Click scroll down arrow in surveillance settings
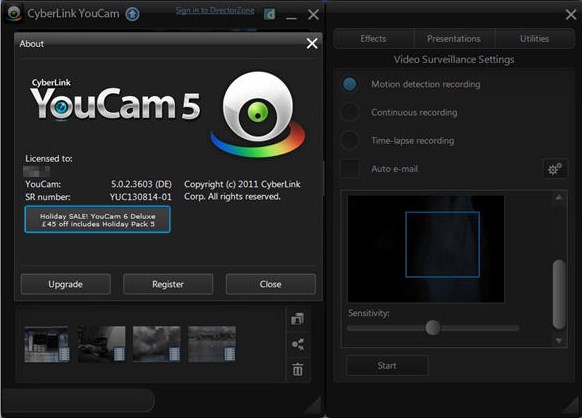 (x=559, y=340)
